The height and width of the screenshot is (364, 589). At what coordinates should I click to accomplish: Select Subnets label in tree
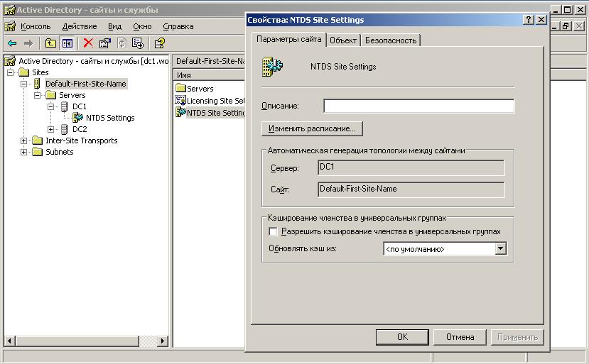[60, 152]
